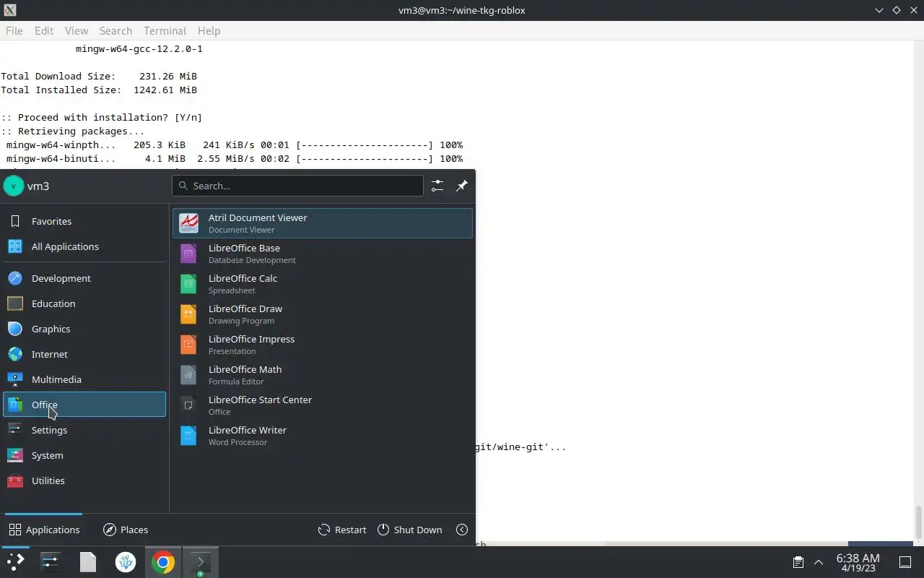Click the Shut Down button
The image size is (924, 578).
[409, 530]
